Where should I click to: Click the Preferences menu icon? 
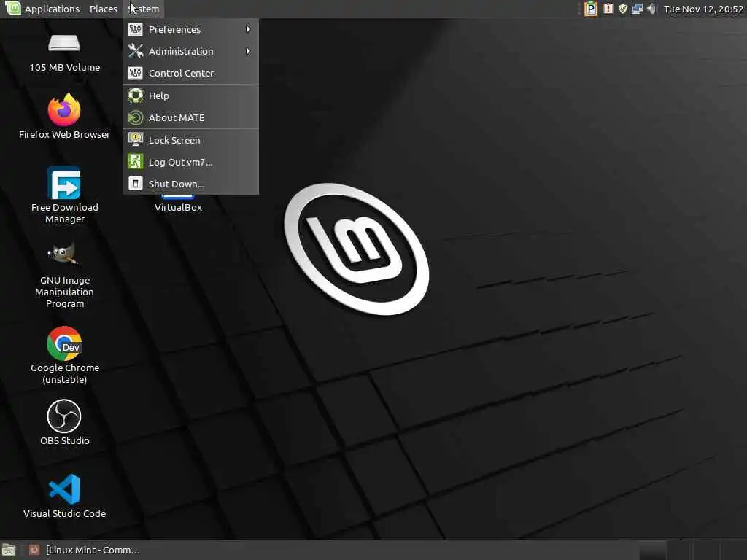(135, 29)
